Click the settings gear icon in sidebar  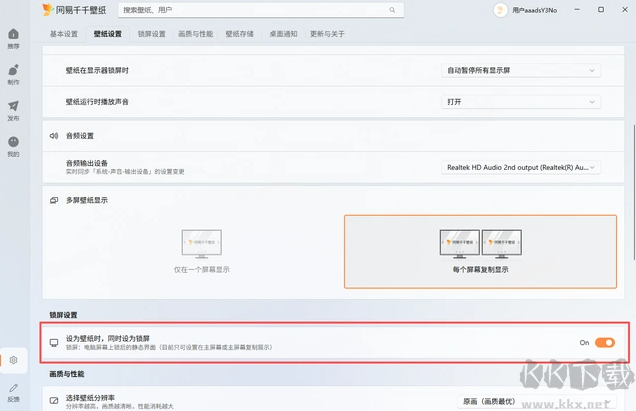pyautogui.click(x=13, y=360)
